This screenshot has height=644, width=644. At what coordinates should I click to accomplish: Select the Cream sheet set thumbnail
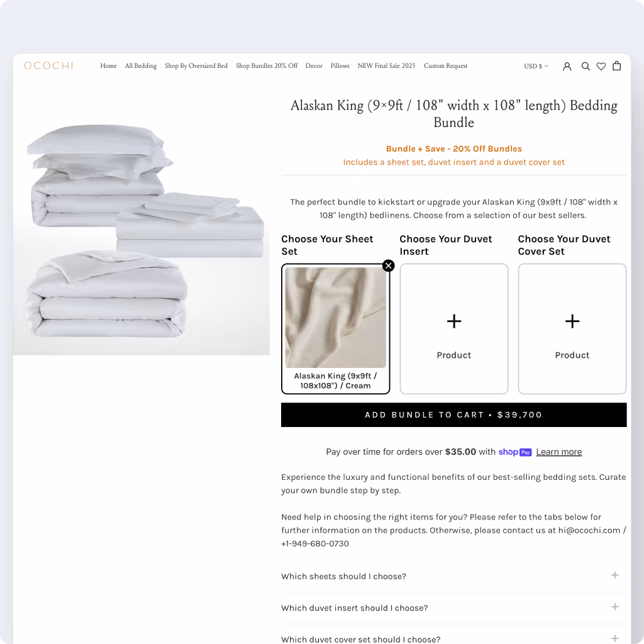point(336,318)
